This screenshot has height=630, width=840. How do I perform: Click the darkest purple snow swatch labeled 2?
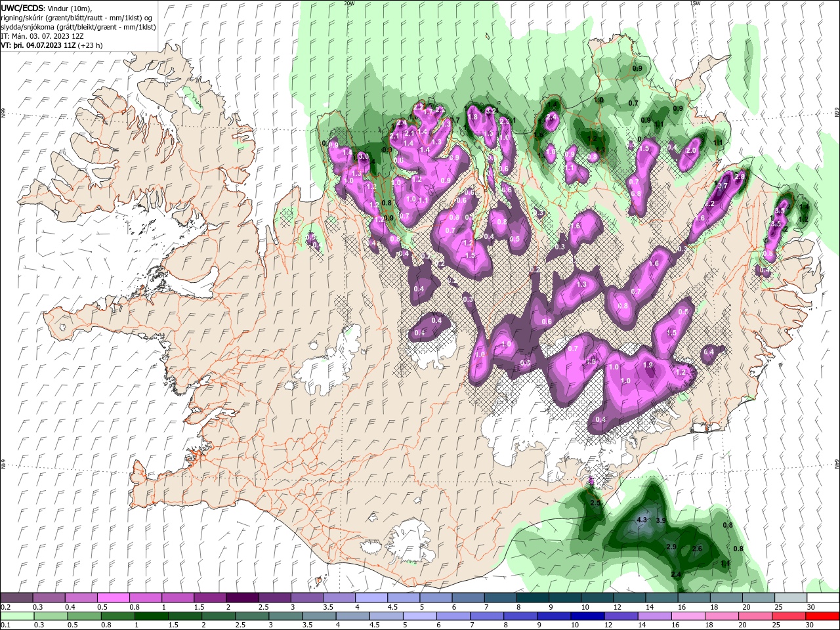point(242,598)
